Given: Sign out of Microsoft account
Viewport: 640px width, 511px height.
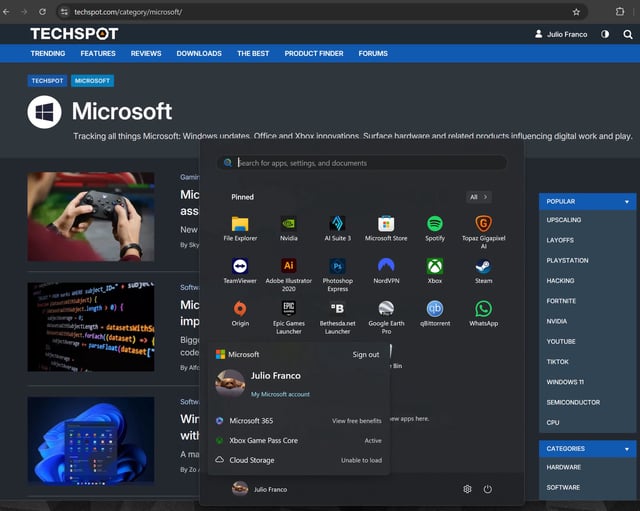Looking at the screenshot, I should click(x=366, y=355).
